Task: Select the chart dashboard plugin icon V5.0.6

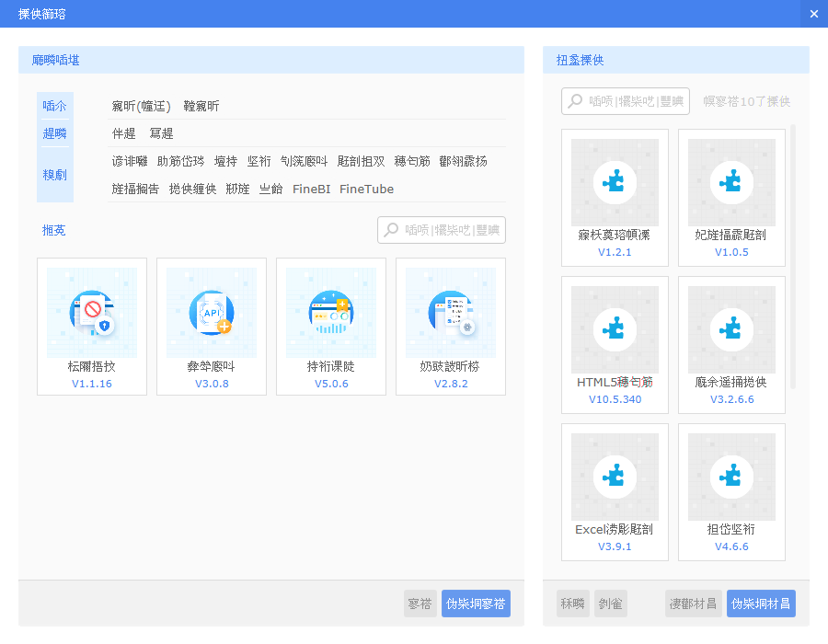Action: coord(331,313)
